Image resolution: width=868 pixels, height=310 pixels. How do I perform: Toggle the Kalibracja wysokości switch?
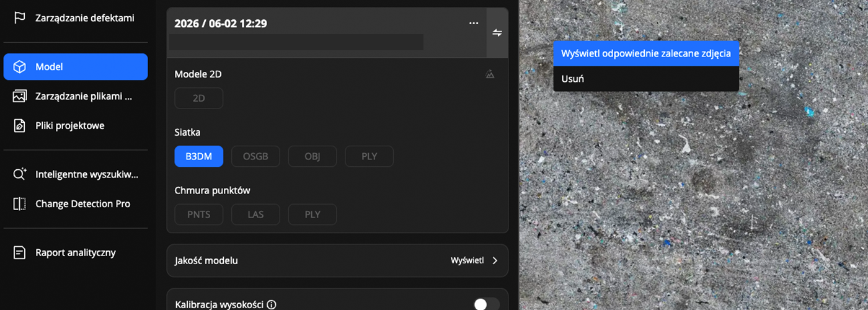pyautogui.click(x=487, y=304)
